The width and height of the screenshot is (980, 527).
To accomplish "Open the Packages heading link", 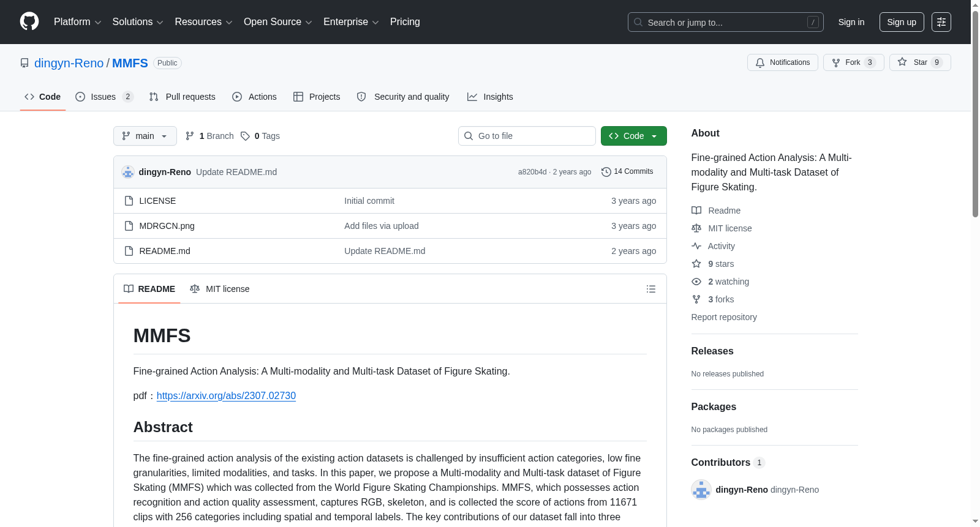I will (714, 406).
